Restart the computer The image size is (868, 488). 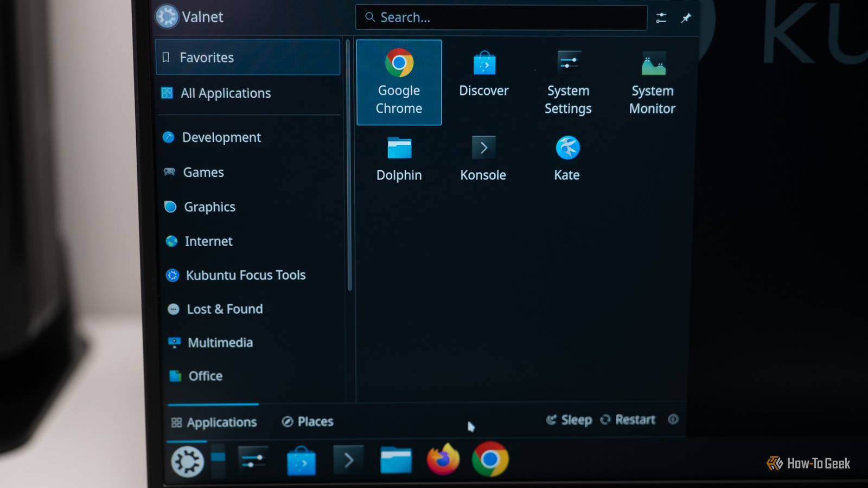(628, 420)
